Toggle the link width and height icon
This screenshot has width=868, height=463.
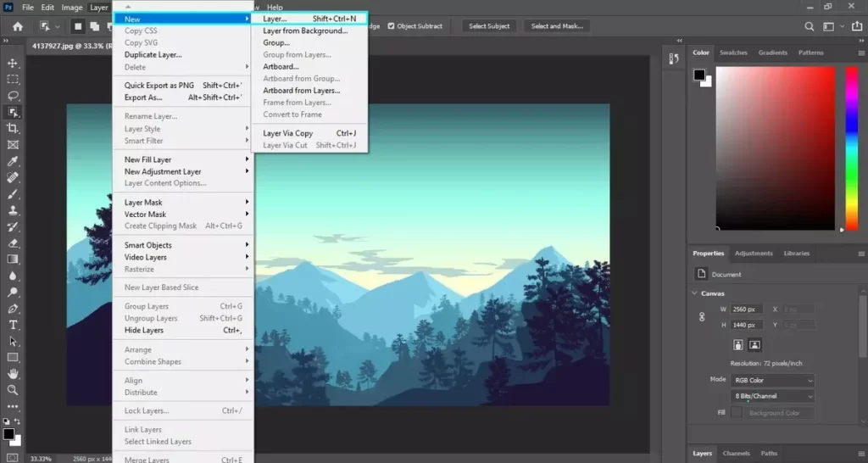click(702, 317)
